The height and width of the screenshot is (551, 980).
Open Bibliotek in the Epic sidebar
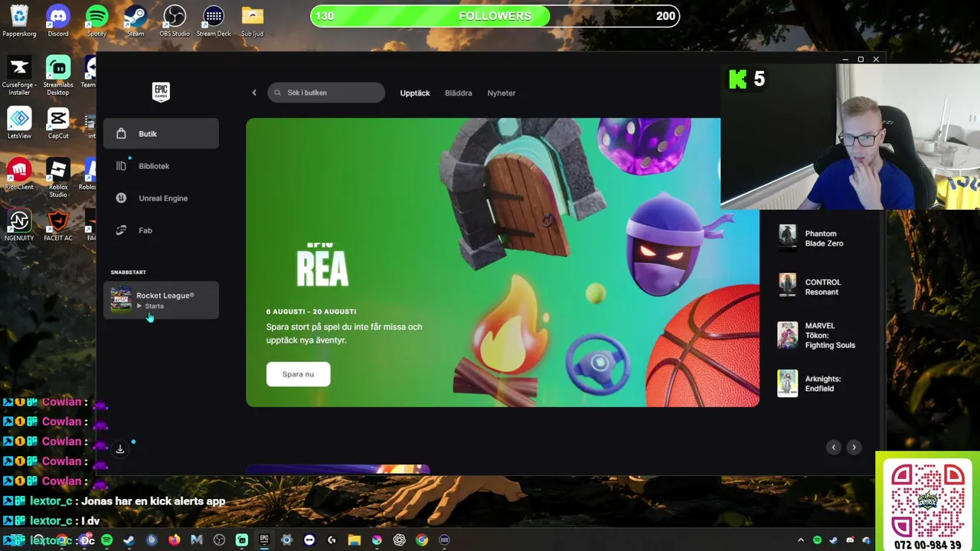click(x=161, y=166)
